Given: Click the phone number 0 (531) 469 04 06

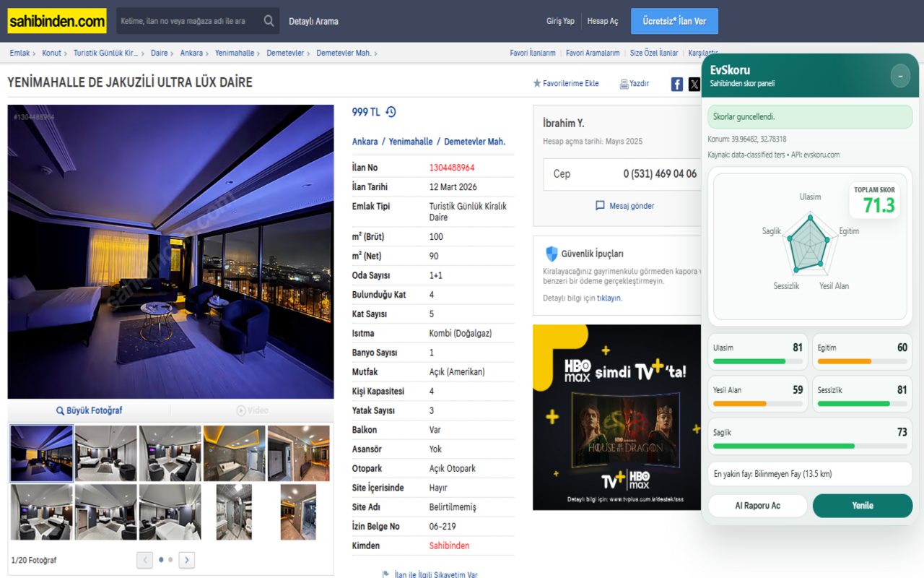Looking at the screenshot, I should [x=660, y=174].
